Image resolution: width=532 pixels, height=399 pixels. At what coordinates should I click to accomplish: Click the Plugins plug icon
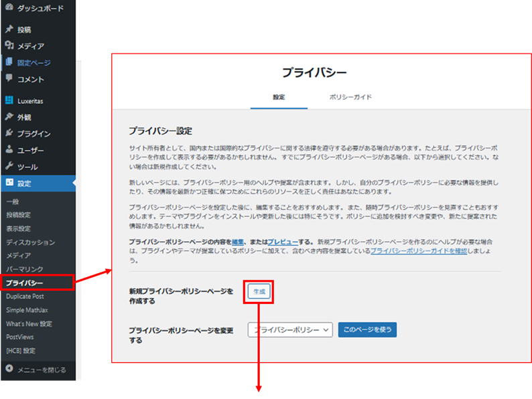[9, 134]
